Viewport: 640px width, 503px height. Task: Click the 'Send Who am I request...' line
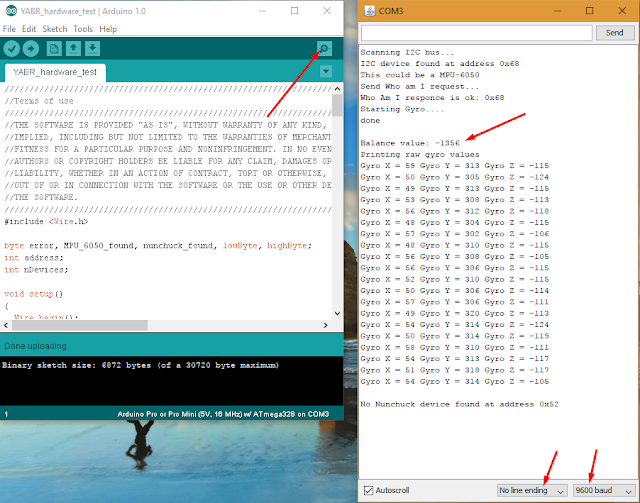click(x=420, y=87)
